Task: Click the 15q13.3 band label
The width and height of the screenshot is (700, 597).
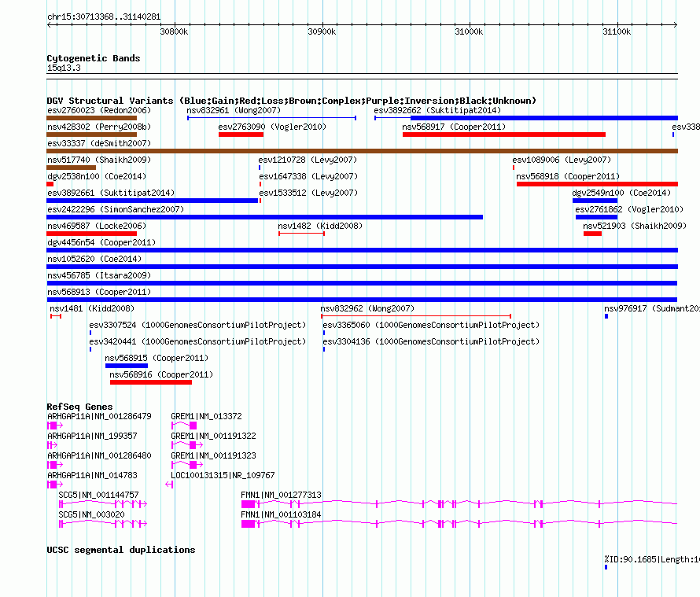Action: [x=64, y=68]
